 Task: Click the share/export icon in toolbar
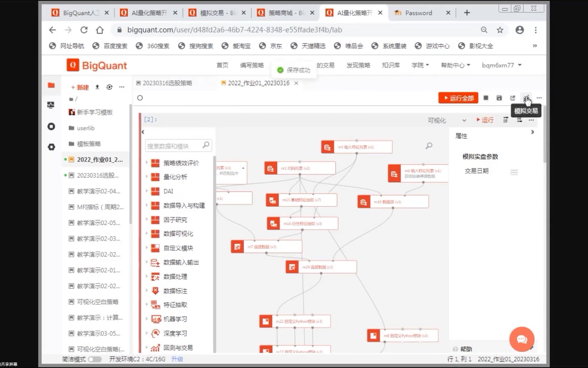[512, 98]
